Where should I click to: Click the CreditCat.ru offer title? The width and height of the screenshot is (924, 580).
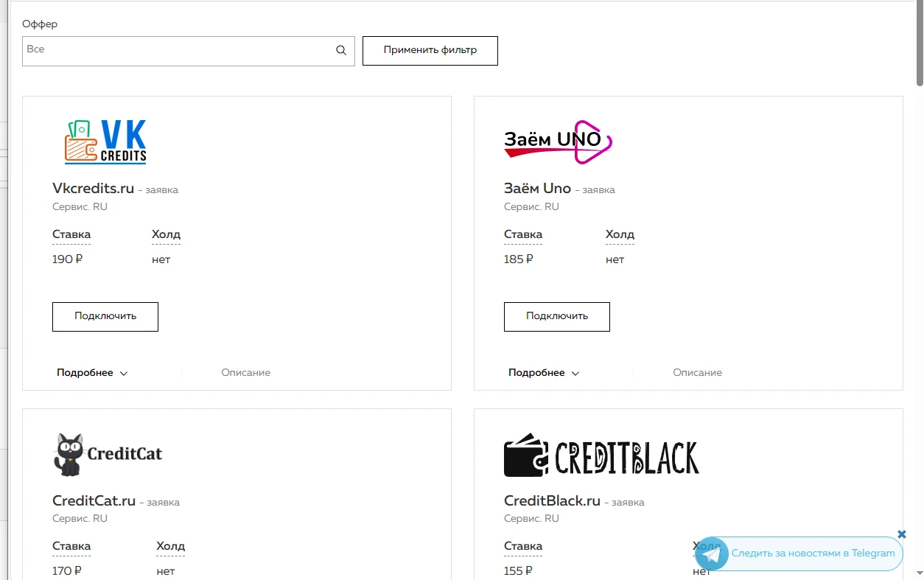click(x=94, y=500)
